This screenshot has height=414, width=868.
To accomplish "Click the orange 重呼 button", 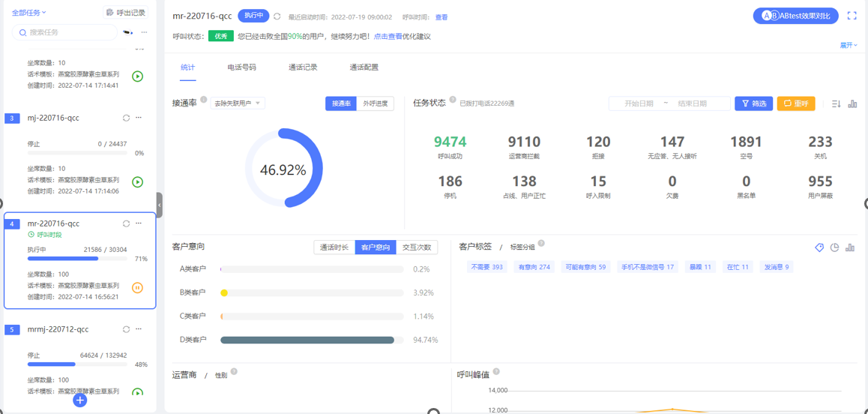I will click(x=795, y=103).
